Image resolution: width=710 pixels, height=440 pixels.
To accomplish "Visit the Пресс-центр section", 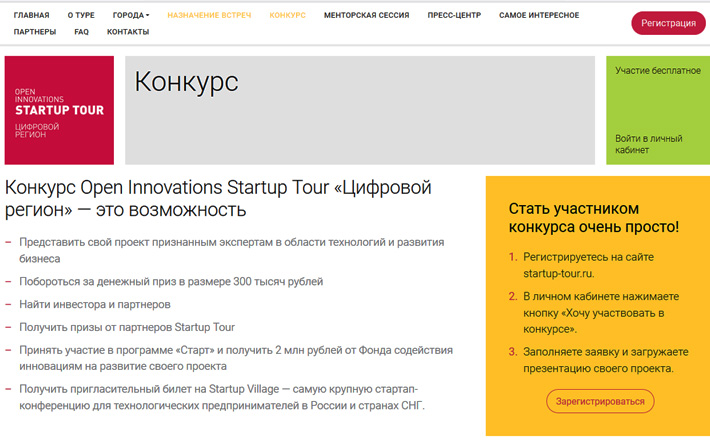I will pyautogui.click(x=454, y=15).
